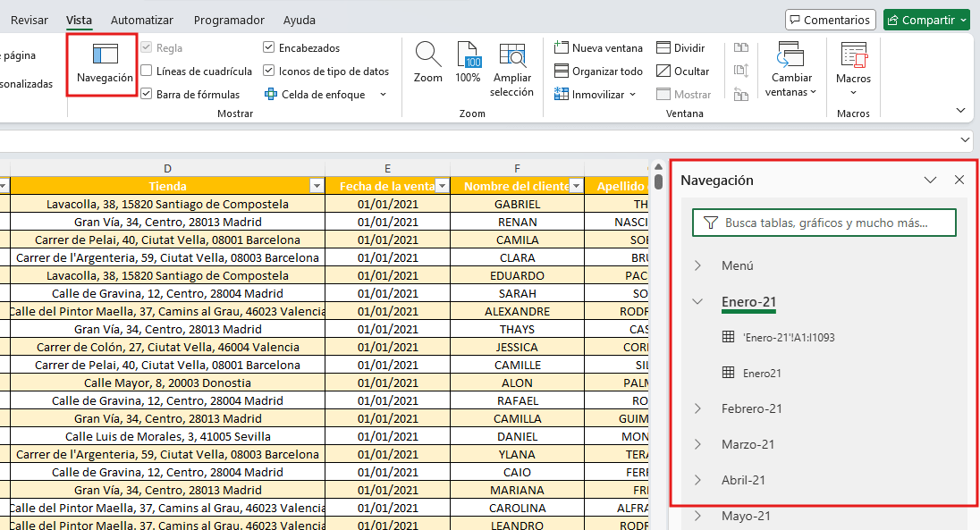Click the disabled Mostrar window button
The width and height of the screenshot is (980, 530).
pos(684,95)
